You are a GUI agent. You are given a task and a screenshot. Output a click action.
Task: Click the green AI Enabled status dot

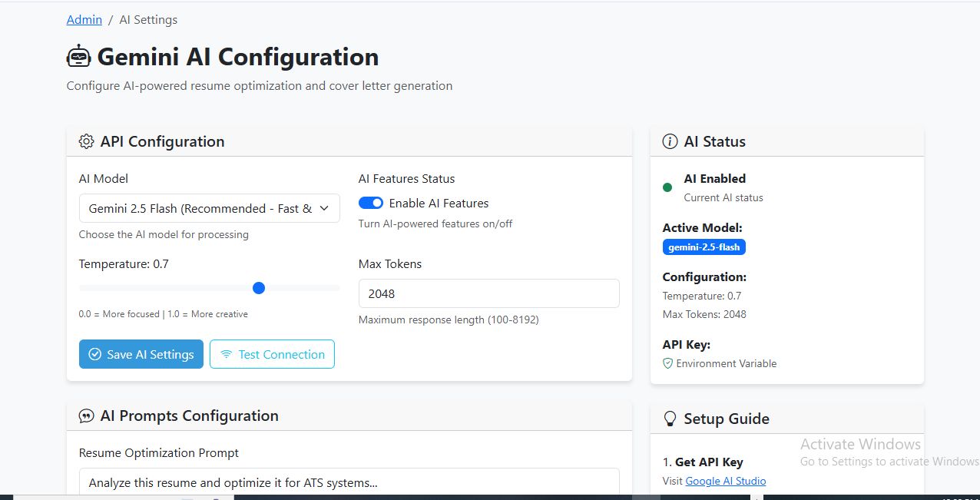pos(667,187)
